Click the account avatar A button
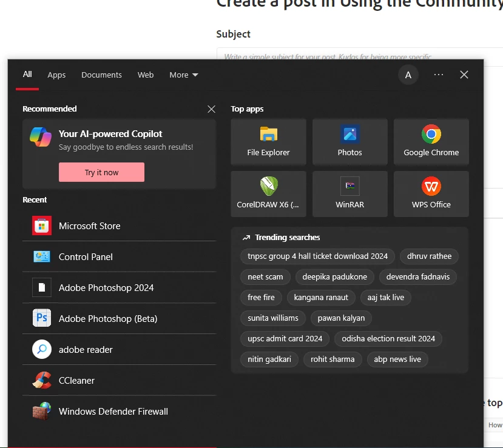This screenshot has width=503, height=448. [408, 75]
